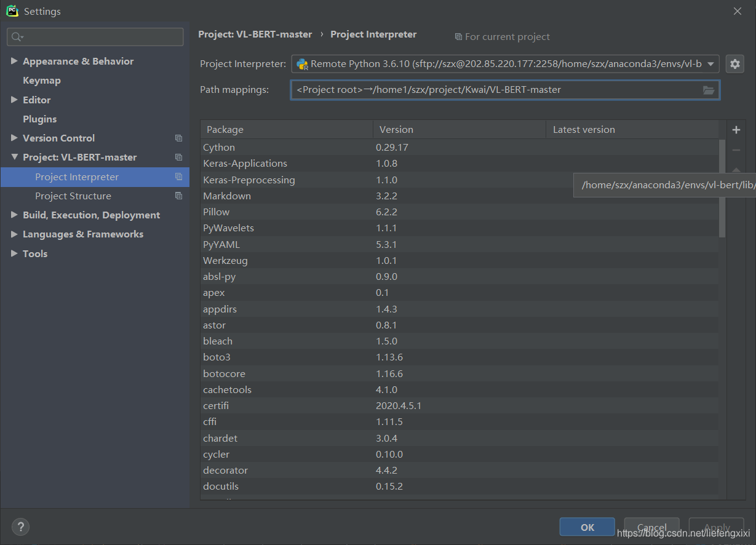Image resolution: width=756 pixels, height=545 pixels.
Task: Click the Apply button
Action: [717, 527]
